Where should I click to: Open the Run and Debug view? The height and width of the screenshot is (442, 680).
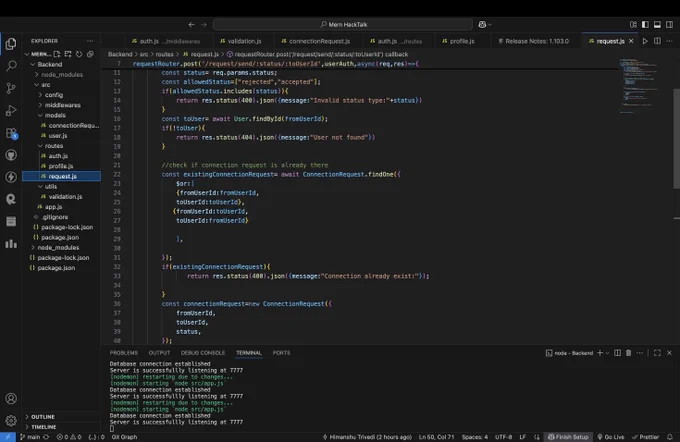[11, 111]
